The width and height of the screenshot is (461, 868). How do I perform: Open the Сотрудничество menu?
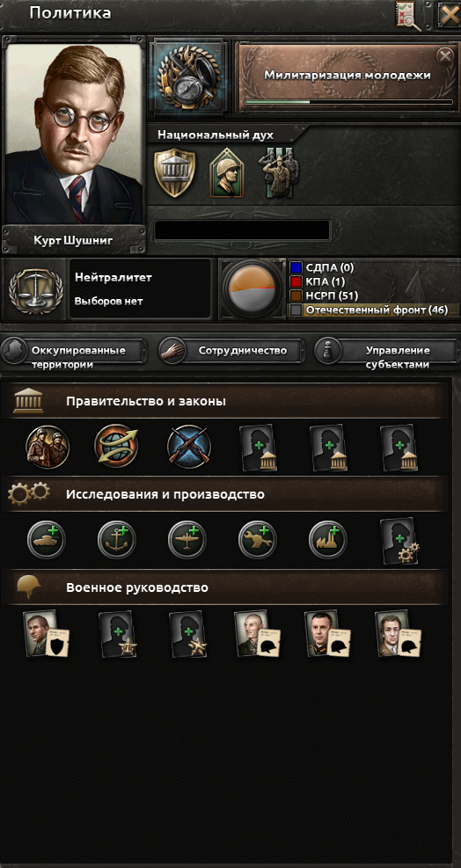pyautogui.click(x=231, y=351)
